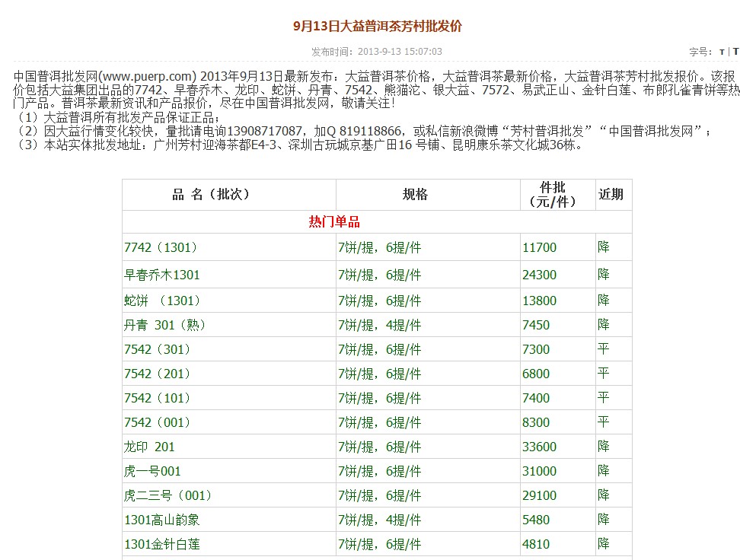Open product link 早春乔木1301

pos(162,275)
